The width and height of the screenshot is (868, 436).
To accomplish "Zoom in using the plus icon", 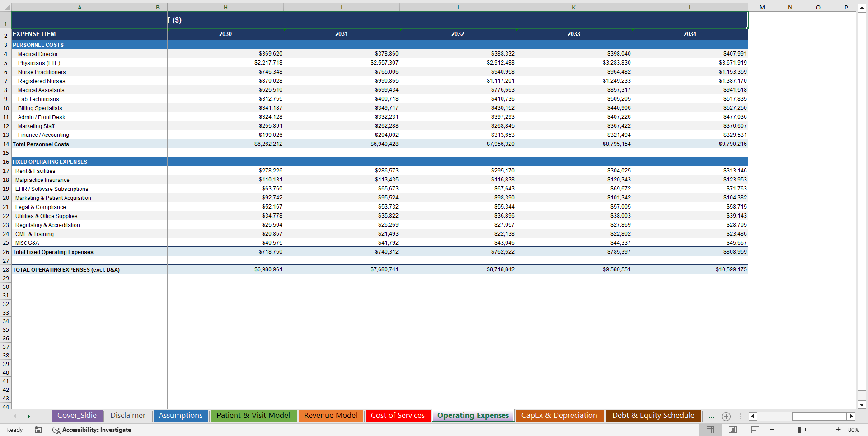I will tap(839, 430).
